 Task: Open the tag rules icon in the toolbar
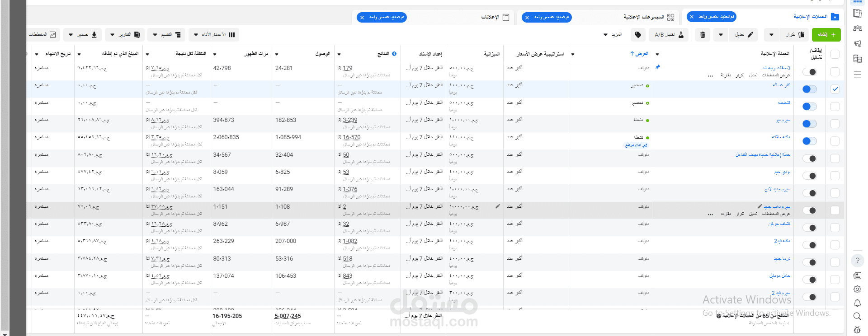pyautogui.click(x=638, y=35)
